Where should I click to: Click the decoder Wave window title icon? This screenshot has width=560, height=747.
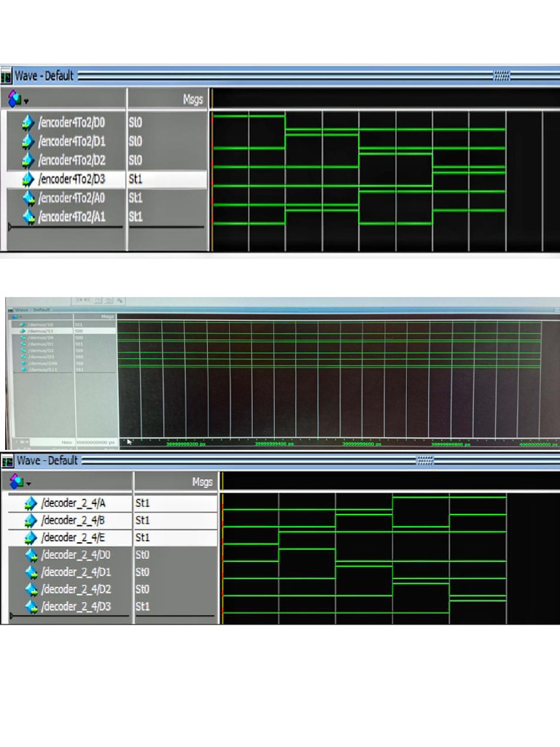[7, 461]
